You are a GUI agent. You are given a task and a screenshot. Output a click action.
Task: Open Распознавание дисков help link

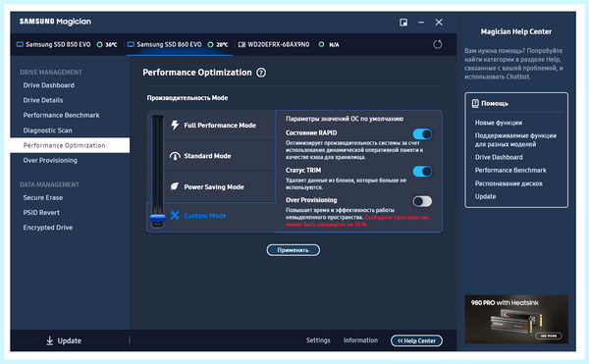coord(509,183)
